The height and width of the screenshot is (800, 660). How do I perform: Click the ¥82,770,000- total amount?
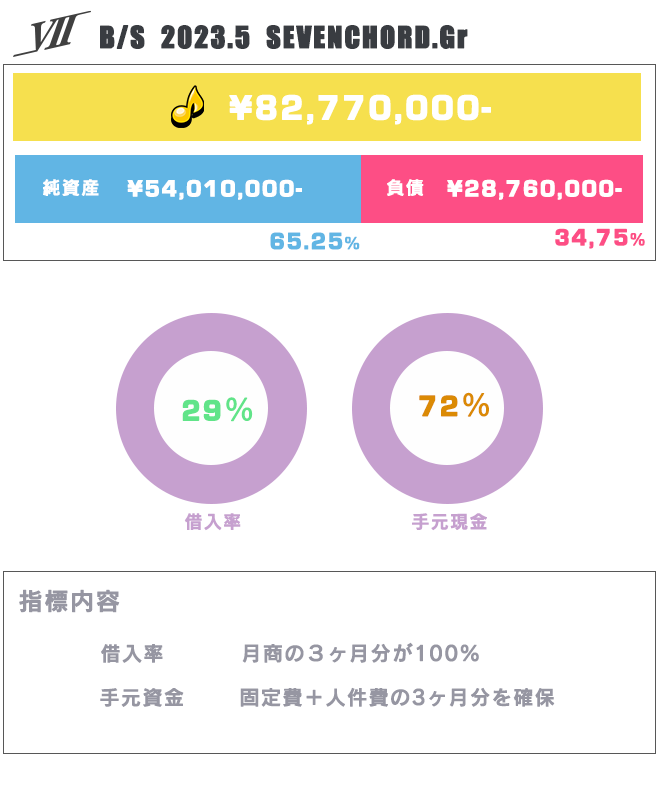pyautogui.click(x=360, y=108)
